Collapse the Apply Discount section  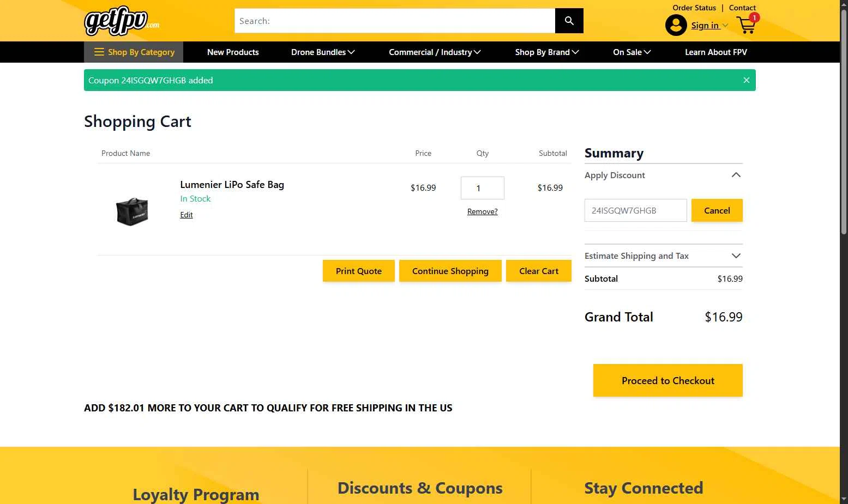click(664, 175)
